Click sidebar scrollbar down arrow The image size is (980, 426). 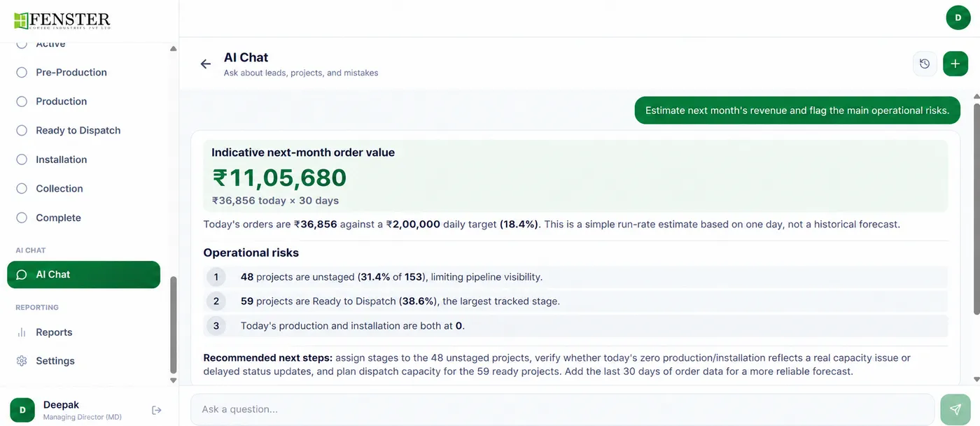click(x=174, y=380)
